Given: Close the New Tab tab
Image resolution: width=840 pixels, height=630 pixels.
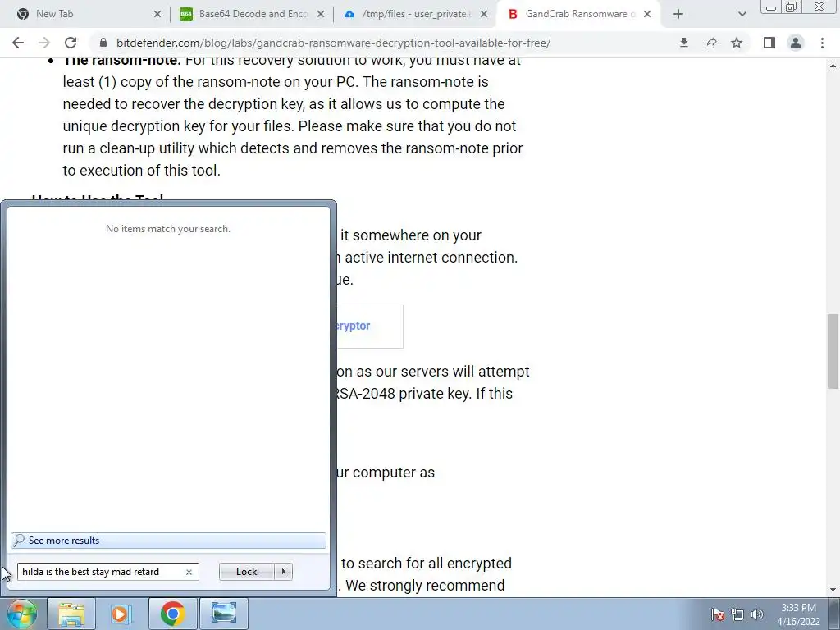Looking at the screenshot, I should [157, 15].
